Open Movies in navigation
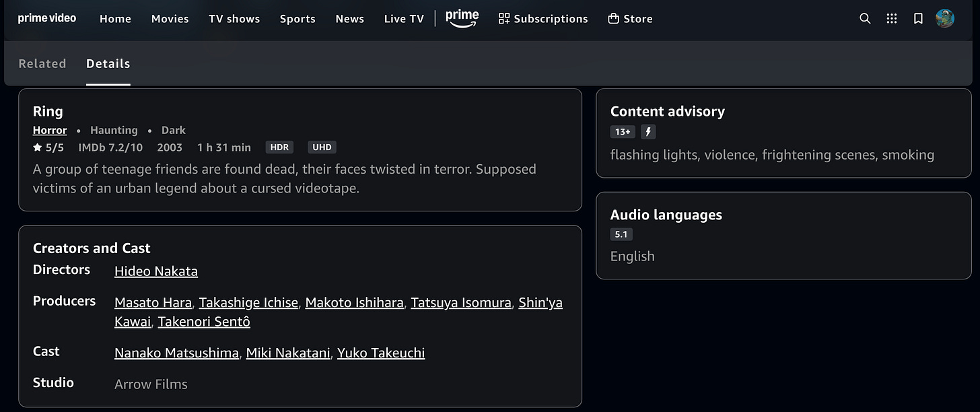Screen dimensions: 980x412 (x=170, y=19)
